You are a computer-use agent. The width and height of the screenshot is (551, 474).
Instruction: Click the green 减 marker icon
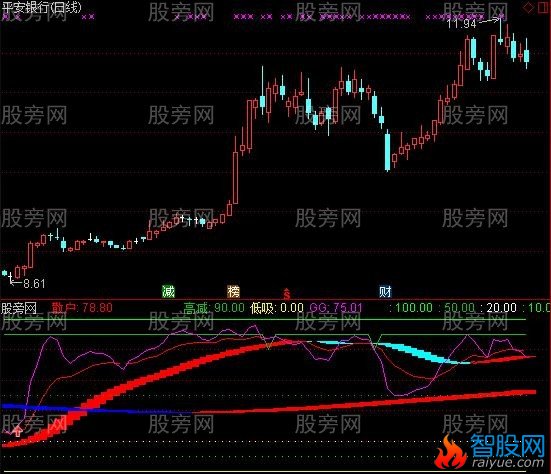pyautogui.click(x=168, y=291)
